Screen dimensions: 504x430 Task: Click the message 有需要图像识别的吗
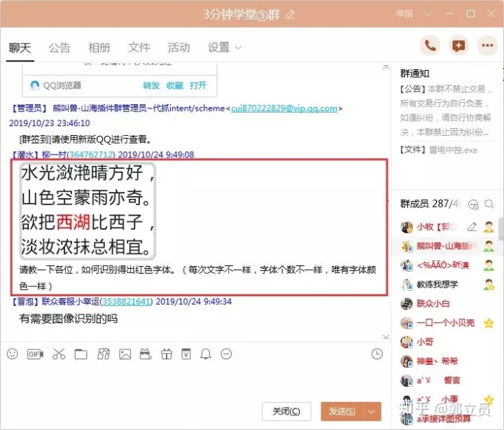coord(69,319)
